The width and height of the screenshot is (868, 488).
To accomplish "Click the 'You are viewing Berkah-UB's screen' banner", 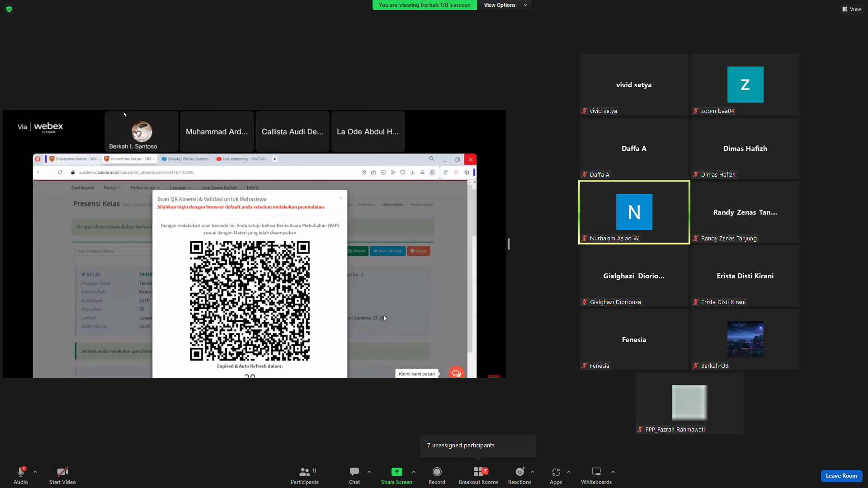I will [x=425, y=5].
